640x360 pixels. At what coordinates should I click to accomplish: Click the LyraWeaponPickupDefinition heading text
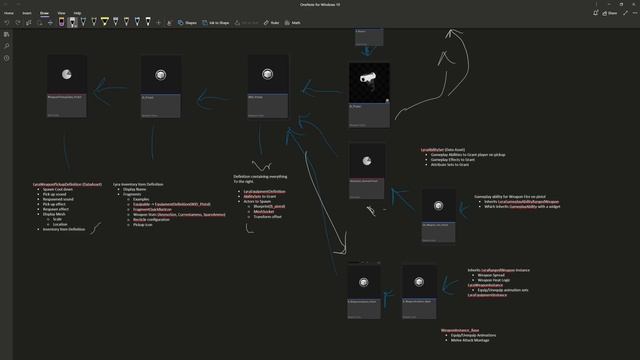(67, 184)
